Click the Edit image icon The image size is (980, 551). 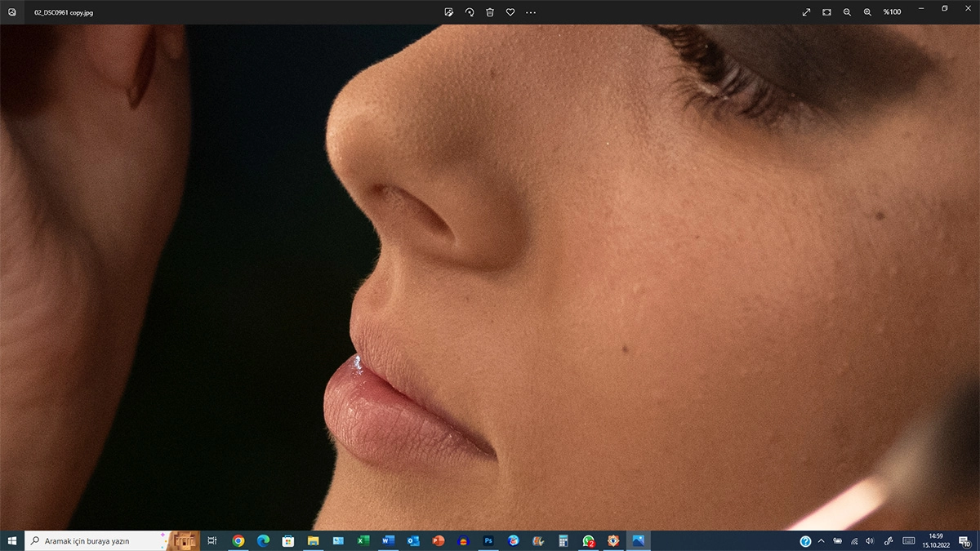click(x=448, y=12)
